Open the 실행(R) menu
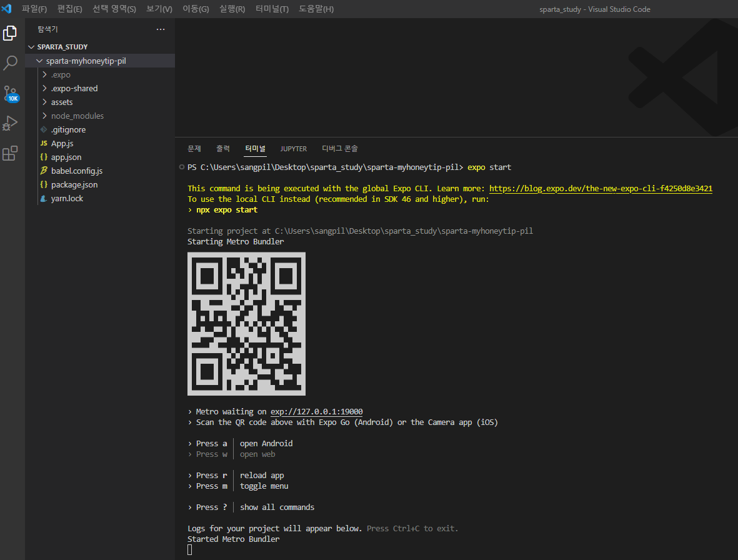 (232, 9)
